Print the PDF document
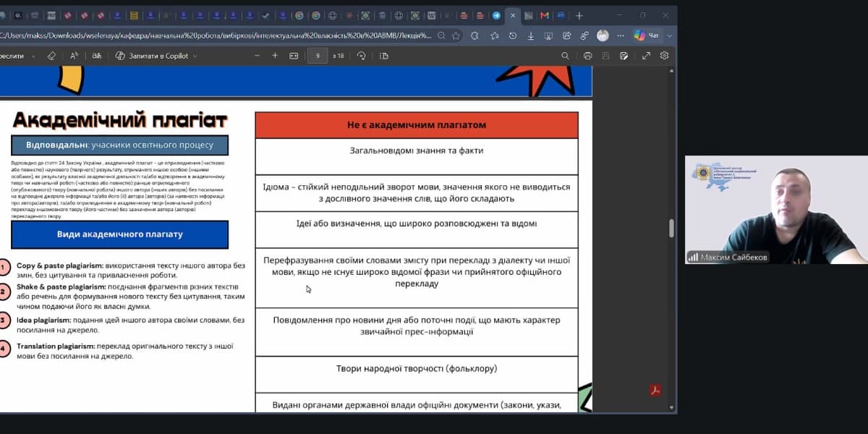 587,56
